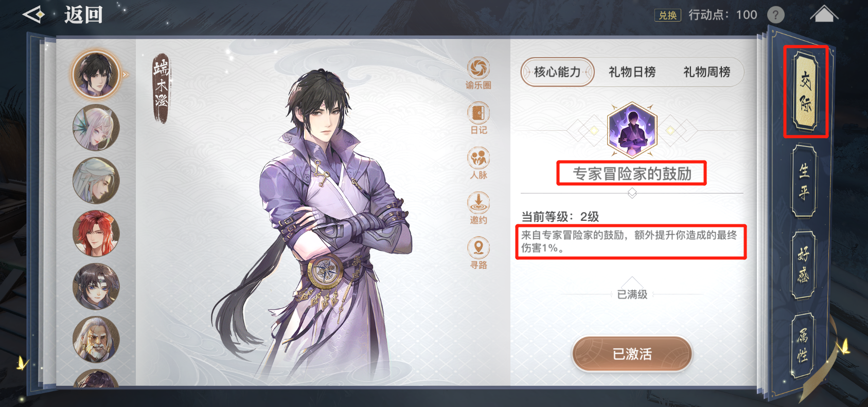868x407 pixels.
Task: Tap the 寻路 pathfinding icon
Action: (x=479, y=253)
